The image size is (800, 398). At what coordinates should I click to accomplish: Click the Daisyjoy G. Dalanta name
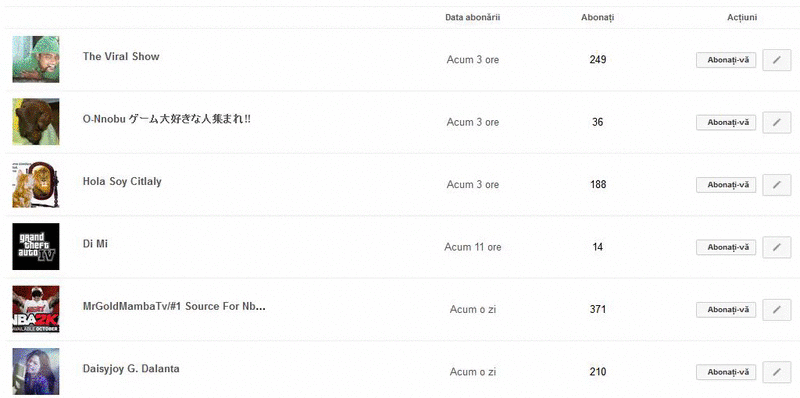tap(131, 368)
